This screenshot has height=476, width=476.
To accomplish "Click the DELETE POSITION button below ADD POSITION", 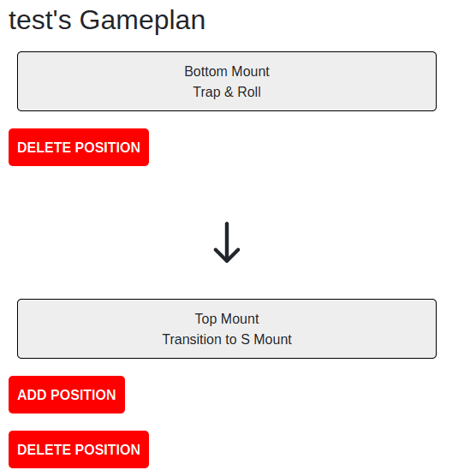I will (x=79, y=449).
